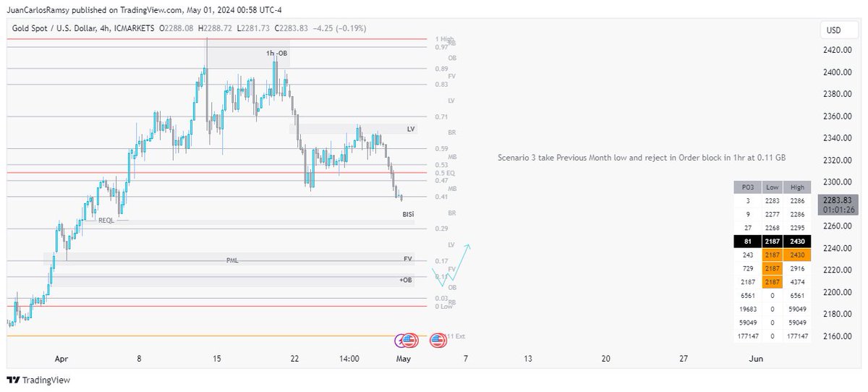Image resolution: width=868 pixels, height=392 pixels.
Task: Click the highlighted 81 row label in PO3 table
Action: [x=748, y=242]
